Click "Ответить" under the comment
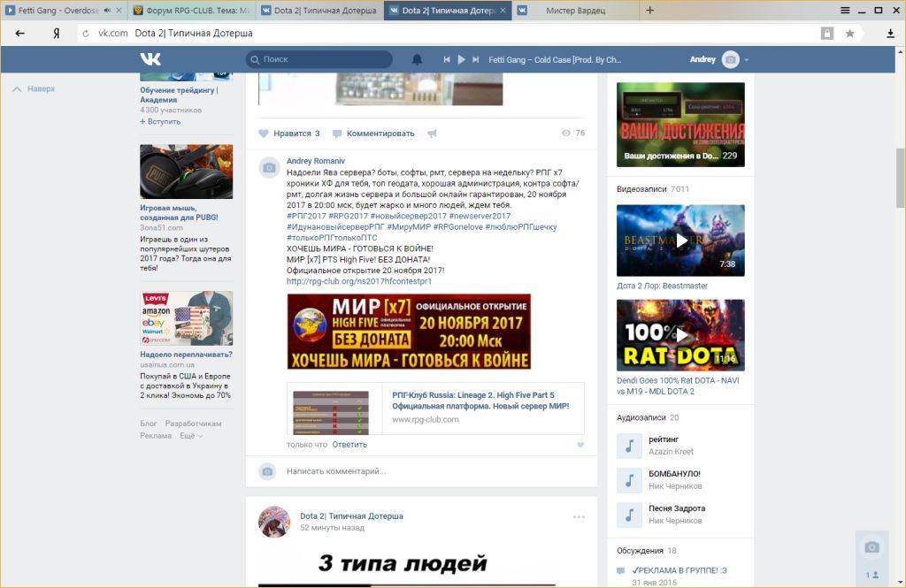This screenshot has height=588, width=906. (349, 444)
